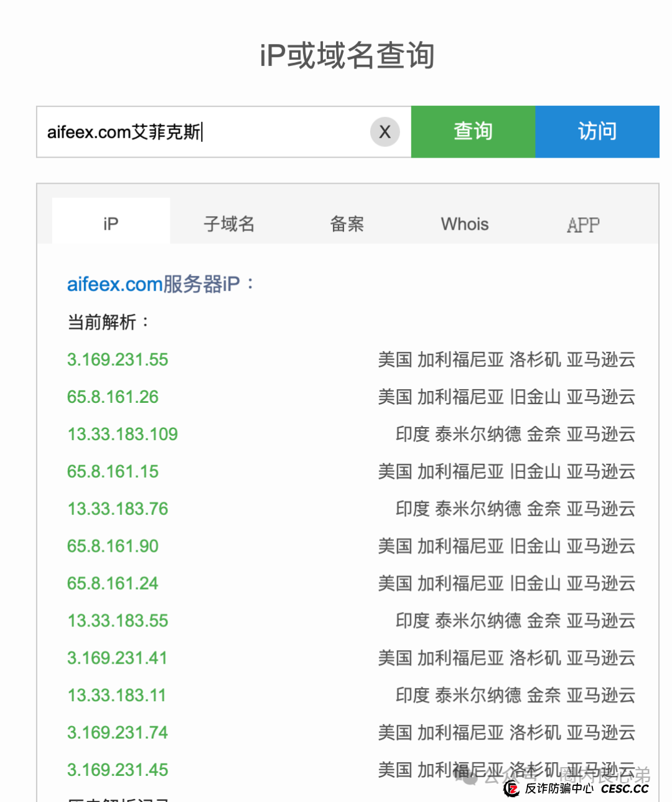Click the IP address 65.8.161.90
This screenshot has height=802, width=672.
point(113,546)
